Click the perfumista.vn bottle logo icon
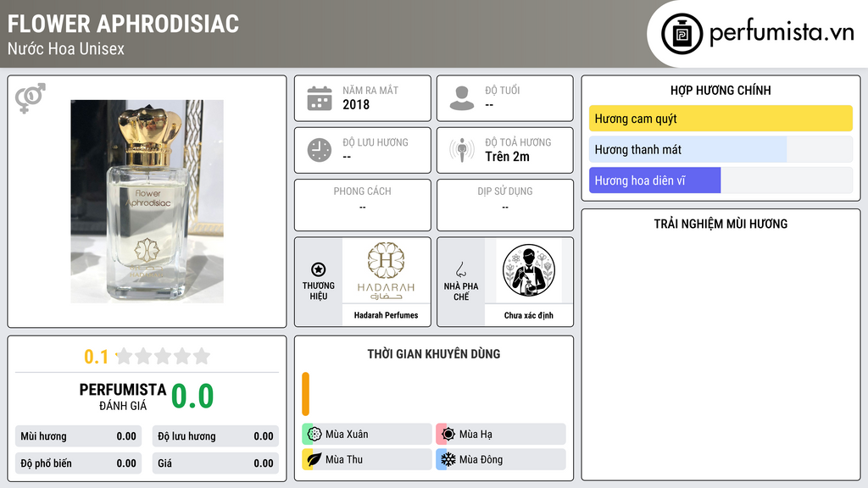Viewport: 868px width, 488px height. click(682, 34)
